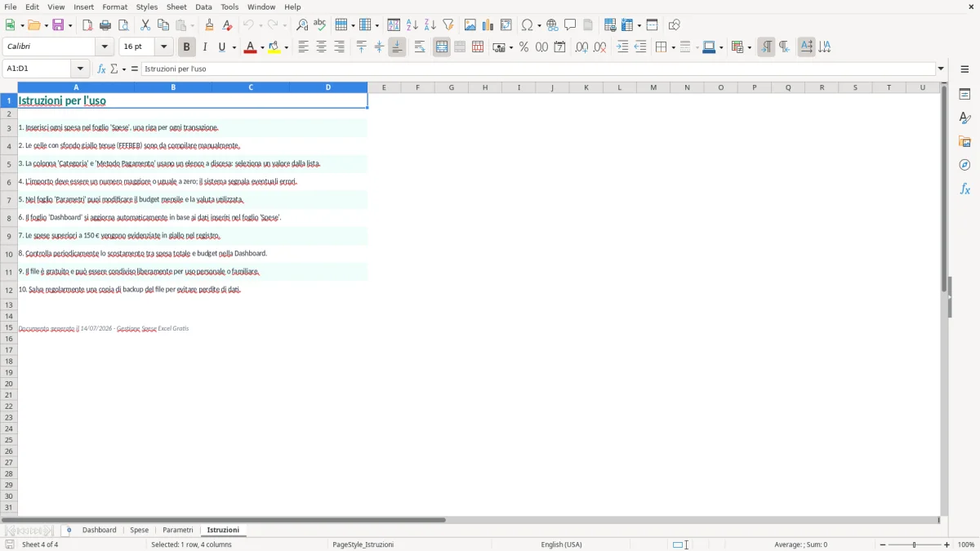Screen dimensions: 980x551
Task: Open Conditional Formatting dropdown arrow
Action: click(749, 47)
